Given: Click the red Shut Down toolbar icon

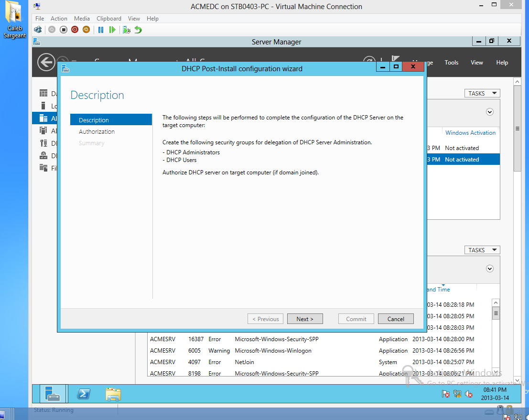Looking at the screenshot, I should 75,30.
